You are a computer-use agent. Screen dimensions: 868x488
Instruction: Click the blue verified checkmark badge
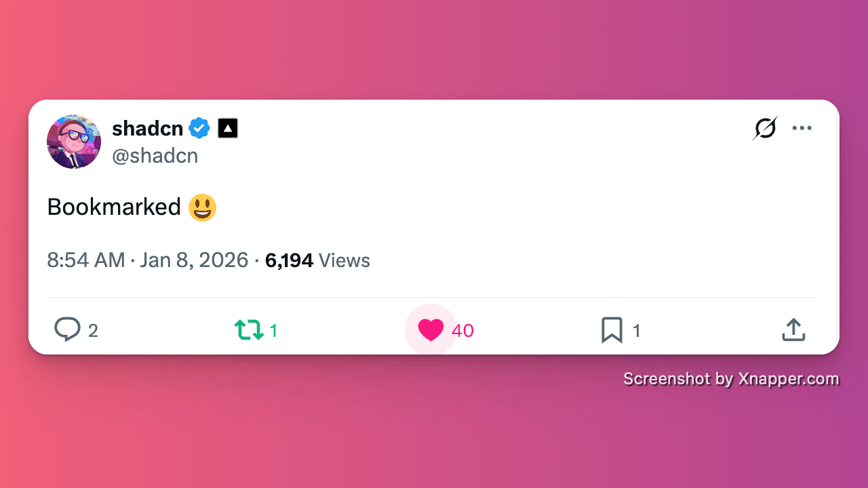[199, 128]
